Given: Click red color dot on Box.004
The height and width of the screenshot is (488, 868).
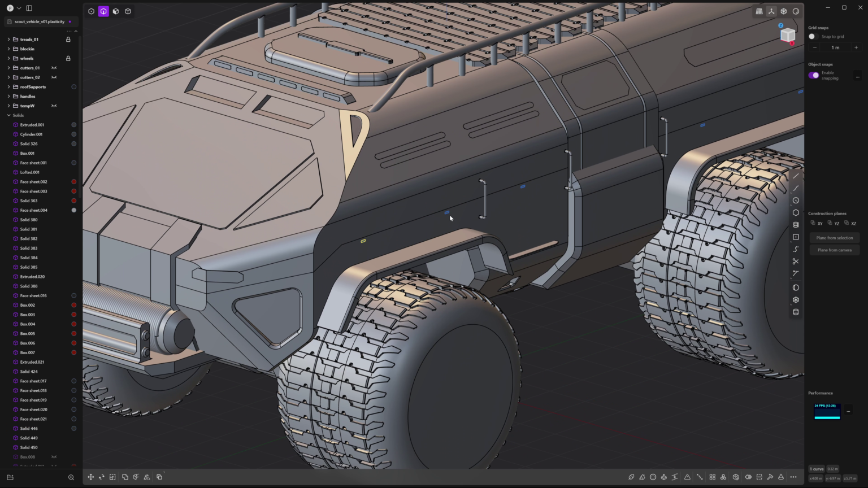Looking at the screenshot, I should point(73,324).
